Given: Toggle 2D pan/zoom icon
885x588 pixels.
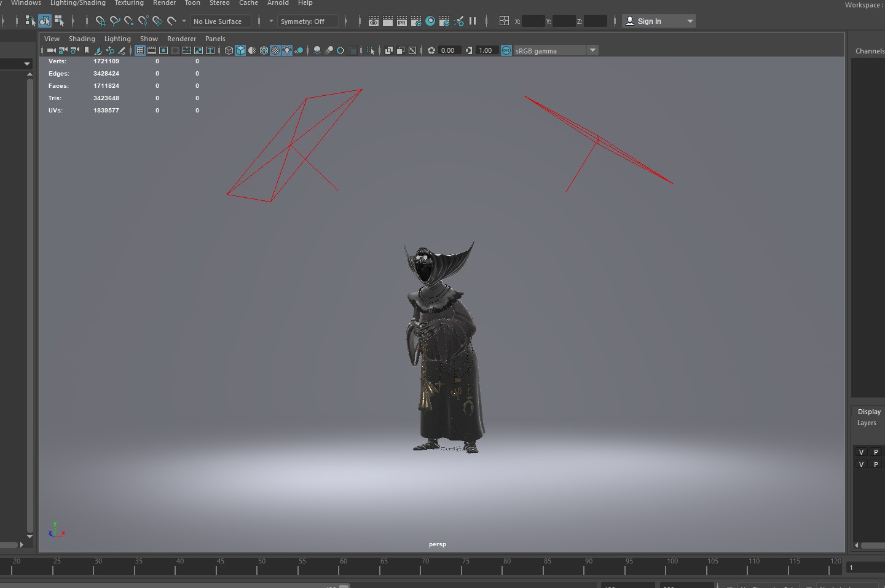Looking at the screenshot, I should click(x=110, y=50).
